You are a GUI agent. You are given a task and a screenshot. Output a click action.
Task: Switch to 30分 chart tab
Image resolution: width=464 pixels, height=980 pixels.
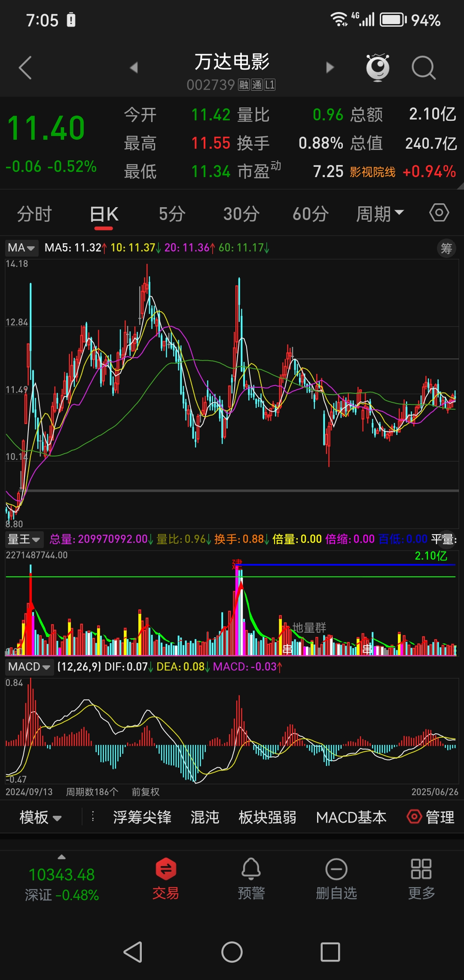(241, 214)
